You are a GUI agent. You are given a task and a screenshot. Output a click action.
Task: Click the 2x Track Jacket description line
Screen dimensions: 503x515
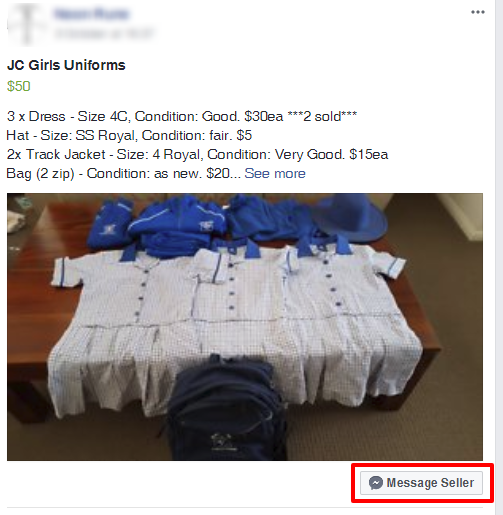click(197, 154)
